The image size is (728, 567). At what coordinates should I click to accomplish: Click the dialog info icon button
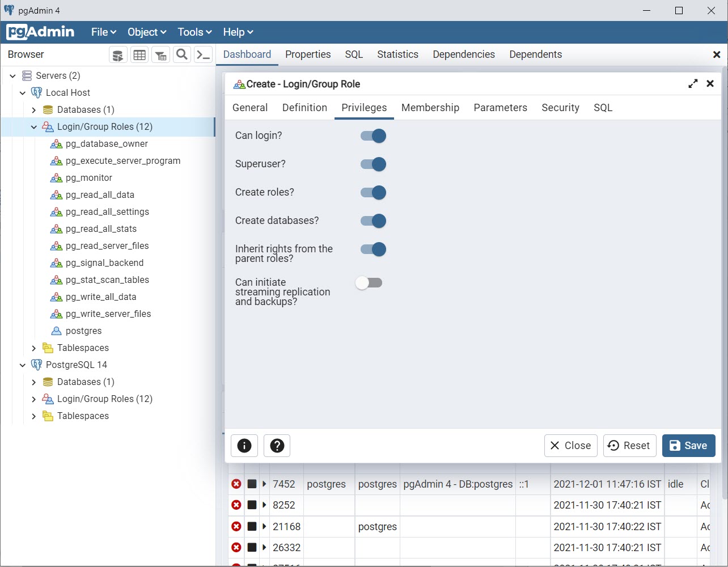244,446
